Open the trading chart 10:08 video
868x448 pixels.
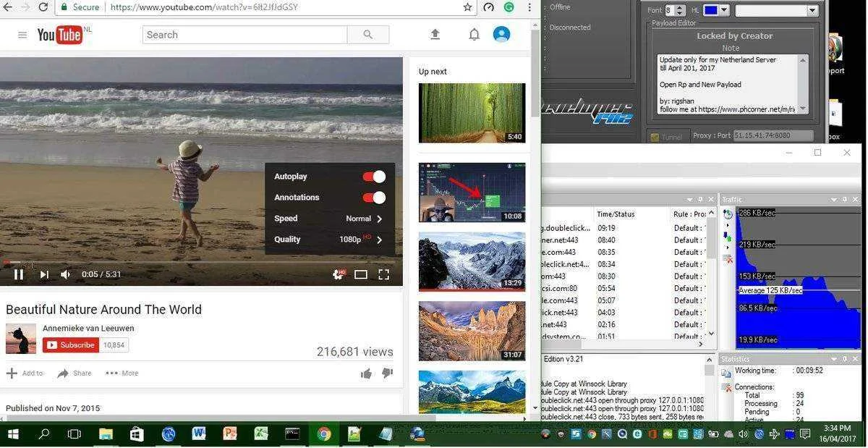472,193
